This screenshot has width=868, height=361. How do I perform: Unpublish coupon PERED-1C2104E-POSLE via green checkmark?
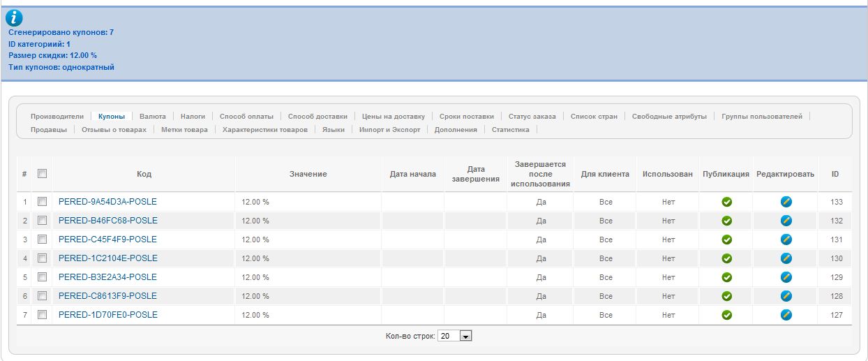pyautogui.click(x=726, y=258)
